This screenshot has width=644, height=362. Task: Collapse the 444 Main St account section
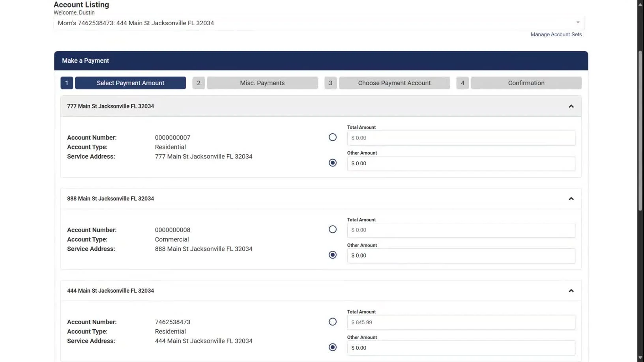click(571, 291)
